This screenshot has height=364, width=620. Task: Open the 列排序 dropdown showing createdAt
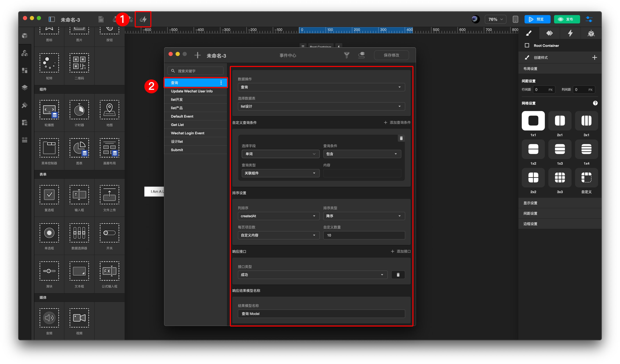click(x=279, y=216)
